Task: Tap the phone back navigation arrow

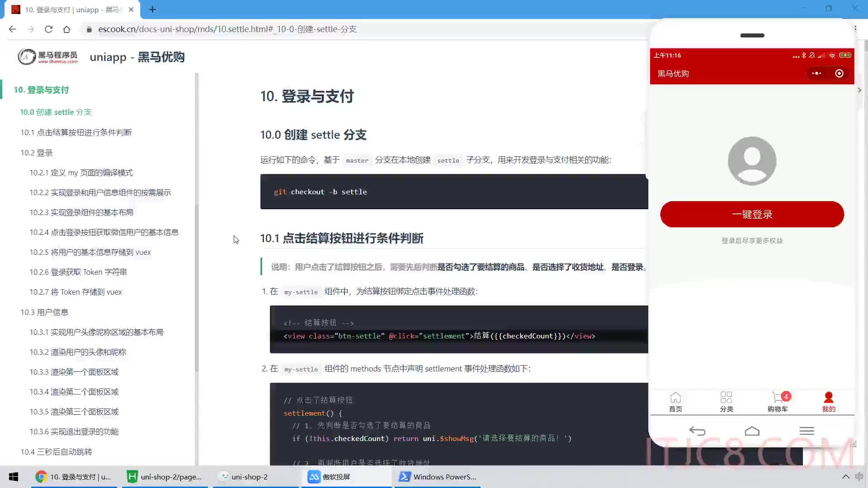Action: (697, 431)
